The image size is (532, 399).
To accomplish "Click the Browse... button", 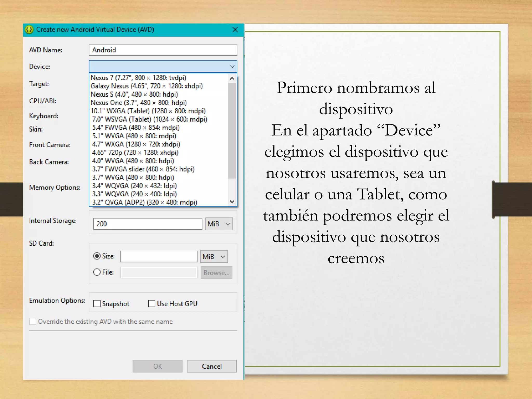I will 216,272.
